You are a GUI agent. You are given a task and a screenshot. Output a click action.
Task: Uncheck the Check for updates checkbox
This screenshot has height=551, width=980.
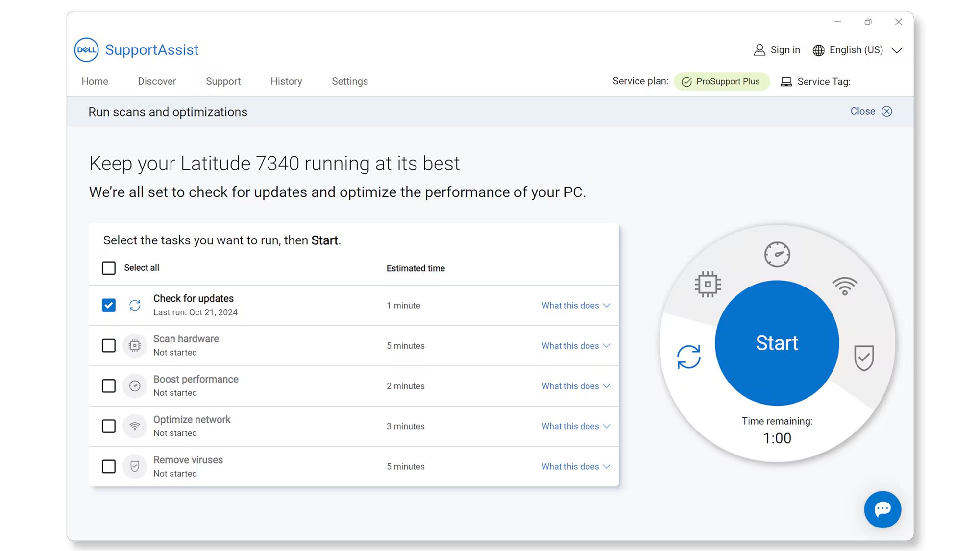(x=109, y=305)
